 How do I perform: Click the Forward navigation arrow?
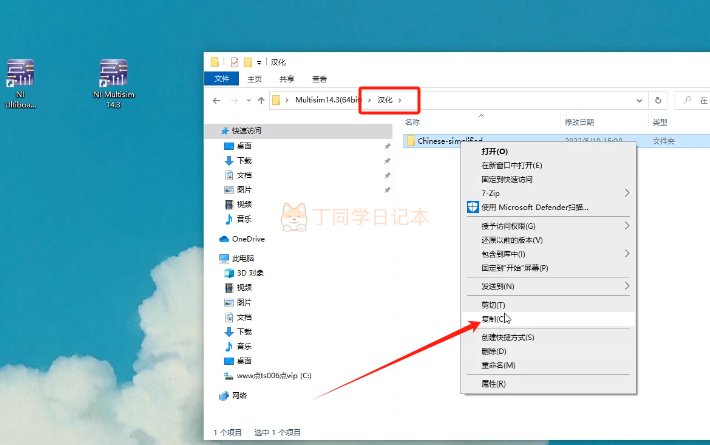(234, 100)
